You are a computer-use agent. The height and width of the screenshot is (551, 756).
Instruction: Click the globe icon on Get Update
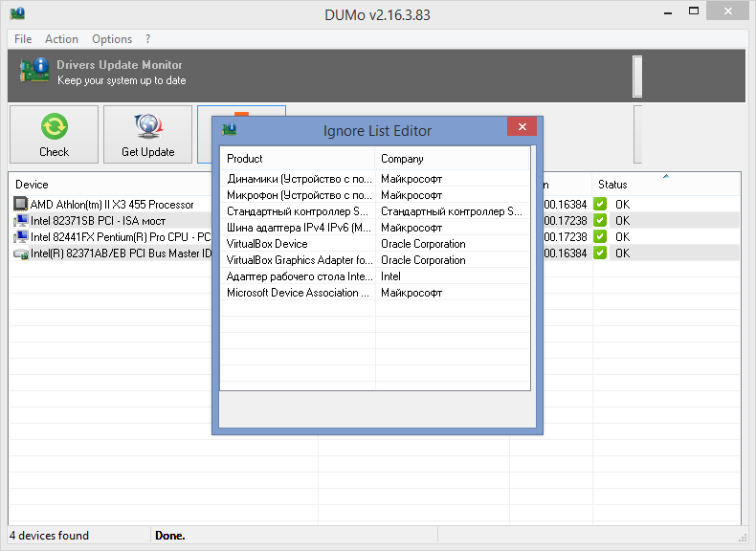pyautogui.click(x=148, y=127)
